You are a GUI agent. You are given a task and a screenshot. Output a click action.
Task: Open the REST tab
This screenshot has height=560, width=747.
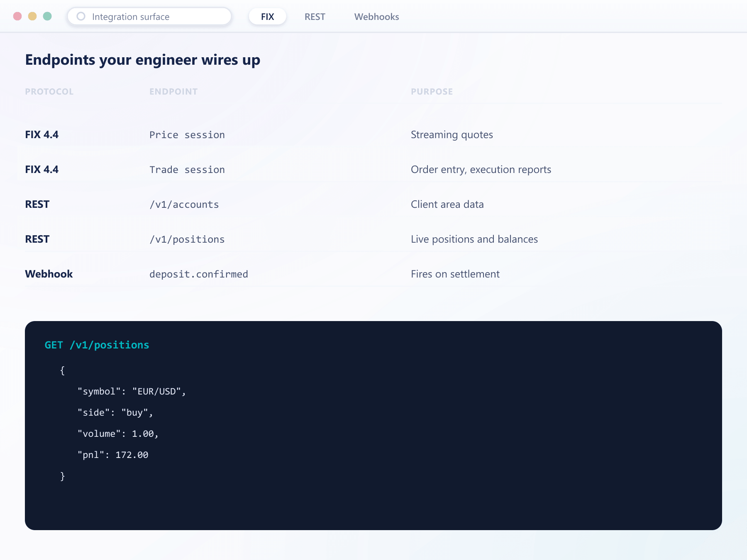[x=315, y=17]
